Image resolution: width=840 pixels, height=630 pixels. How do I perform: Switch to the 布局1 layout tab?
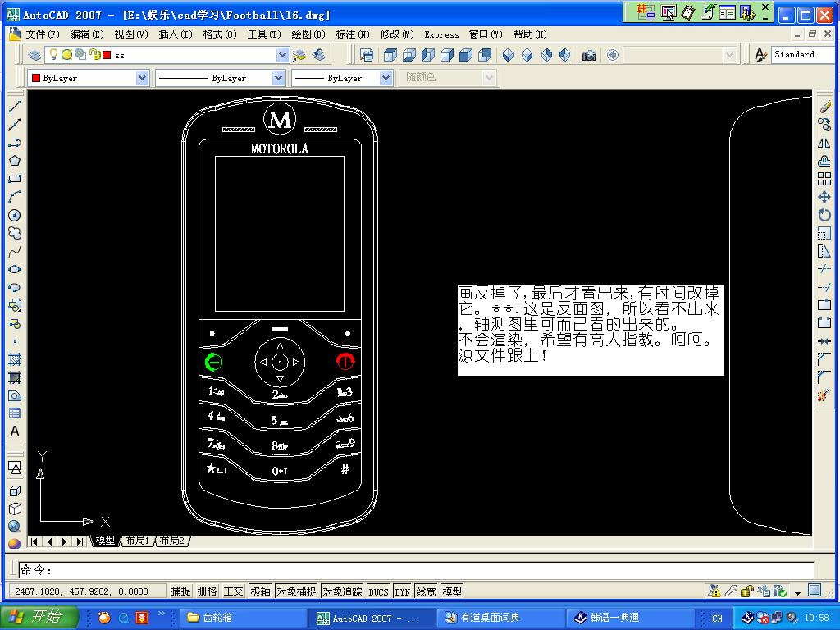[137, 541]
